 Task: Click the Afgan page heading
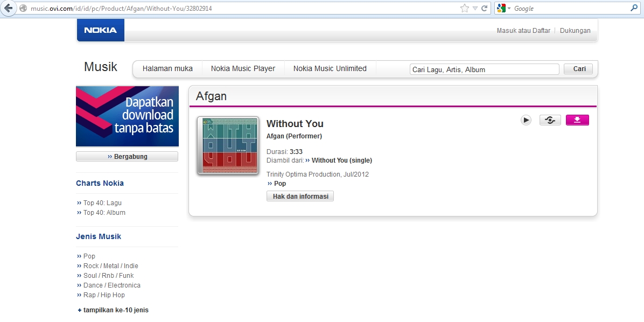pos(211,96)
